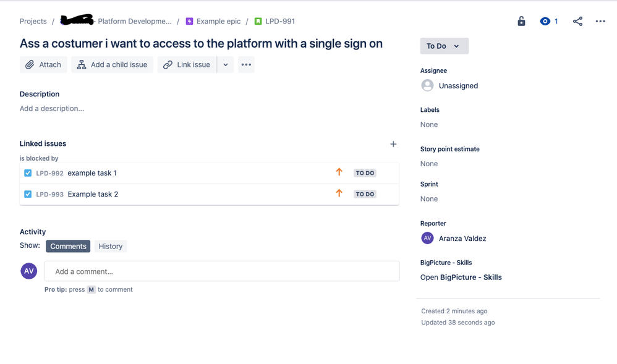Click the Add a description placeholder
Viewport: 617px width, 364px height.
tap(52, 109)
